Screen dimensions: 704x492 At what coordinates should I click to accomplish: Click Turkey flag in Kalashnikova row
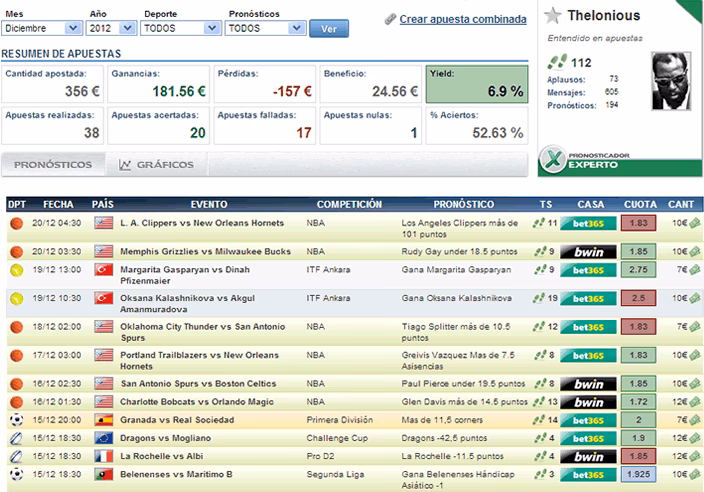coord(104,297)
